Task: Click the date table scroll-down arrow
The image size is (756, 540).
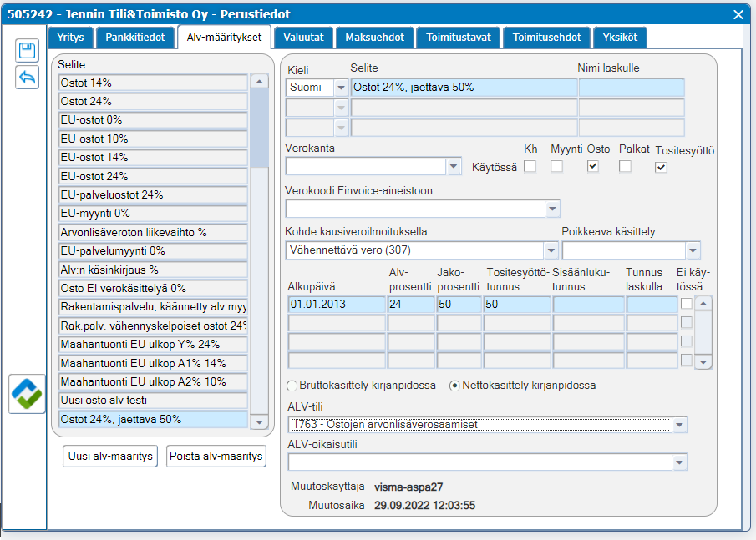Action: coord(703,362)
